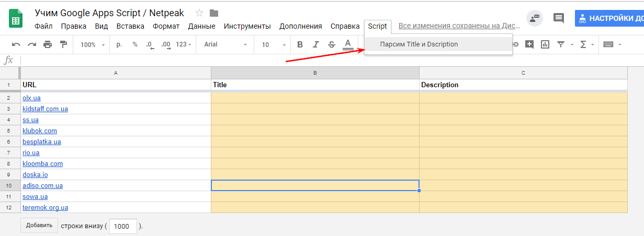Star this spreadsheet document
644x236 pixels.
tap(199, 13)
